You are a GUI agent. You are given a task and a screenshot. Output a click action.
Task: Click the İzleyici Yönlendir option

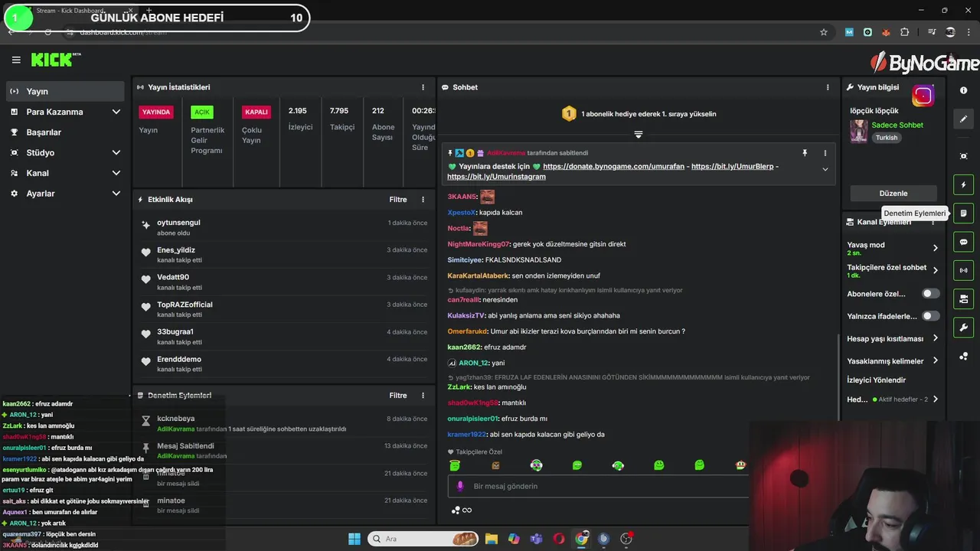(x=877, y=380)
